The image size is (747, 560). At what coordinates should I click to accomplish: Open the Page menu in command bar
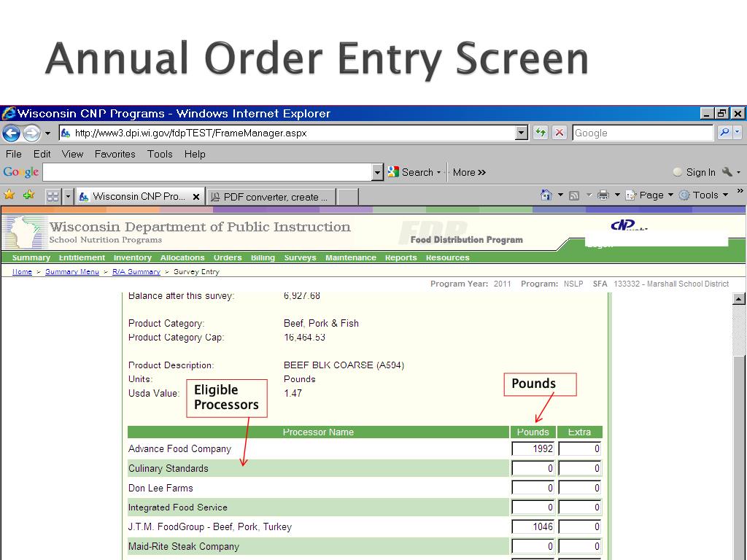point(649,195)
